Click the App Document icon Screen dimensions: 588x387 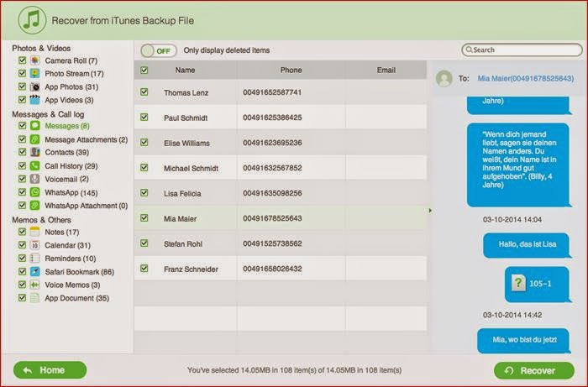(35, 298)
